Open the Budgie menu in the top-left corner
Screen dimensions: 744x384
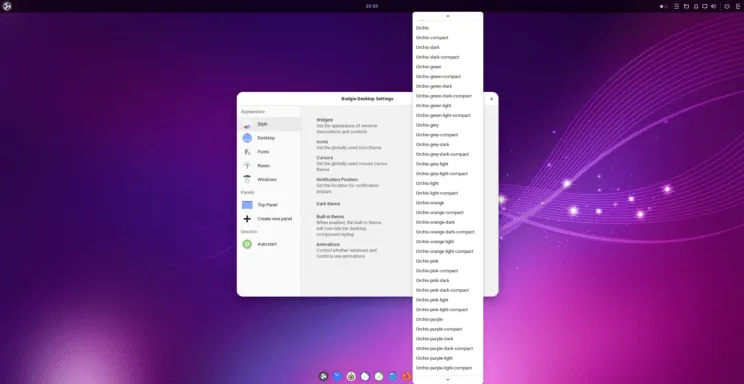[x=7, y=6]
